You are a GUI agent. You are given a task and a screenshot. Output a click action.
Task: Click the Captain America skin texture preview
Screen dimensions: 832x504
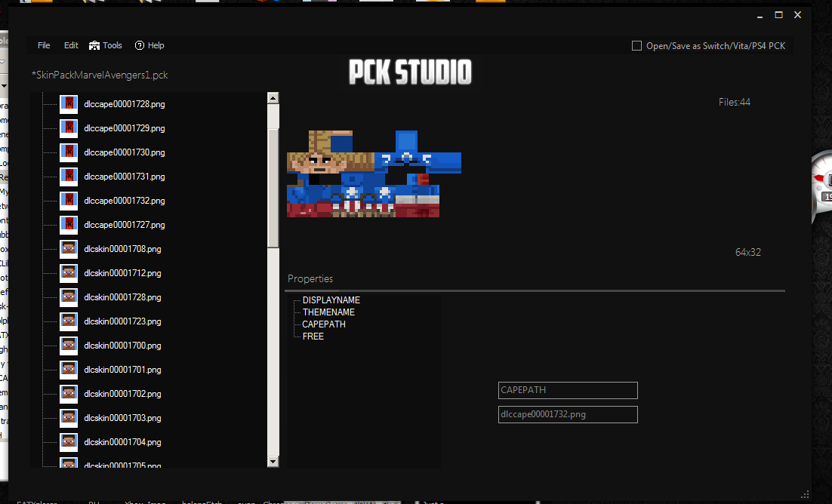(374, 174)
